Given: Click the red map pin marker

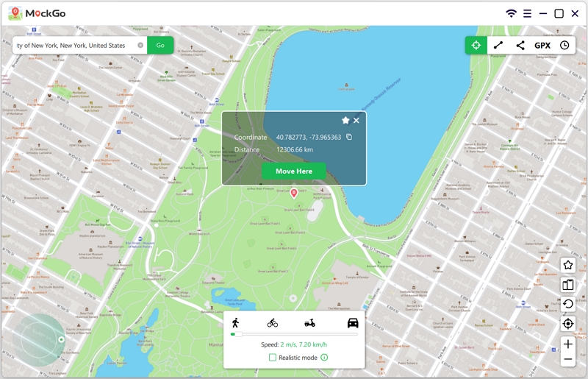Looking at the screenshot, I should [x=294, y=193].
